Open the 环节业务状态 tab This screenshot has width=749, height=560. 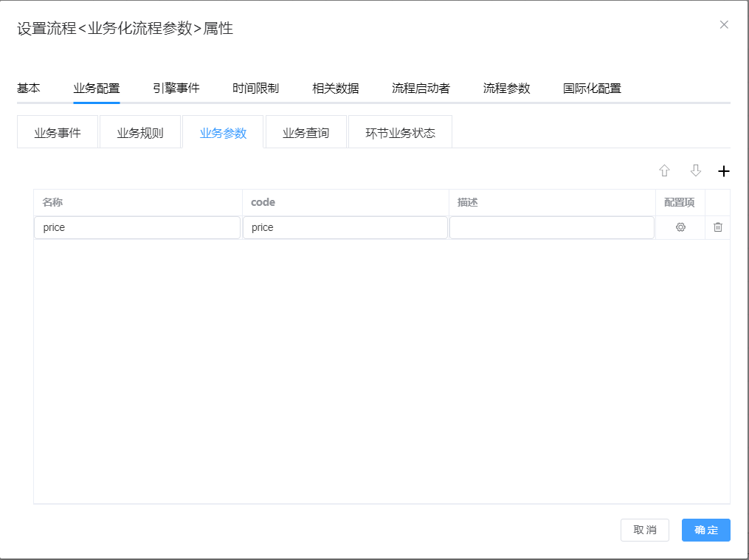[x=400, y=131]
